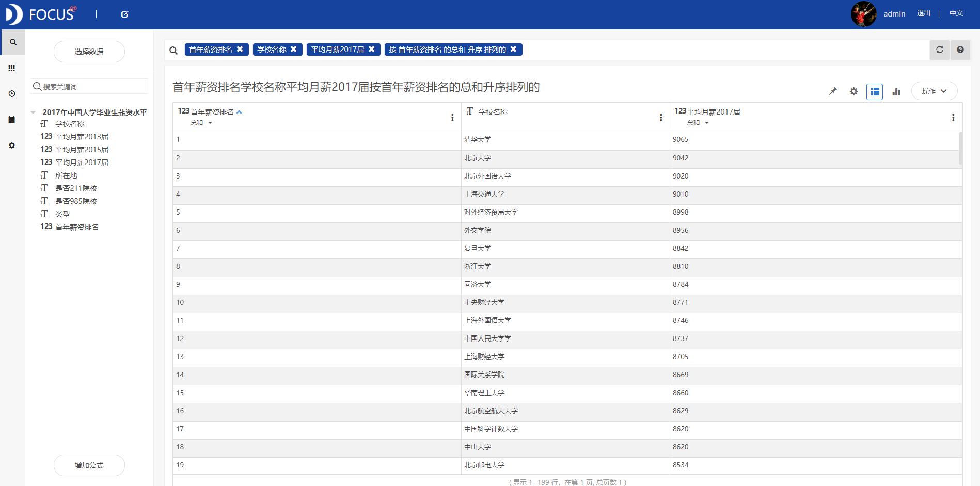Open help via the question mark icon
The image size is (980, 486).
[x=960, y=50]
